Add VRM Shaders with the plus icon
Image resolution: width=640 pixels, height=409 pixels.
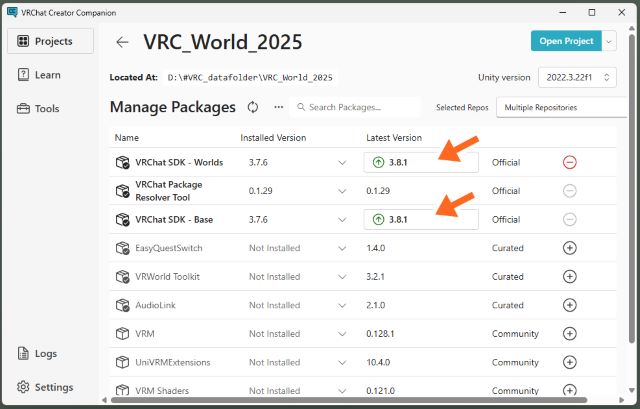coord(569,390)
